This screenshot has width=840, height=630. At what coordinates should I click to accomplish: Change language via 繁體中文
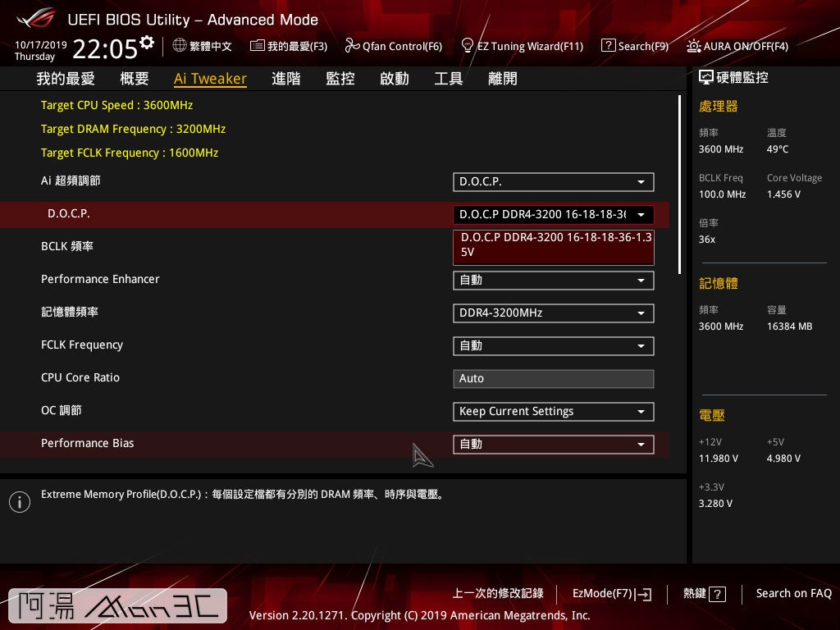pos(211,46)
